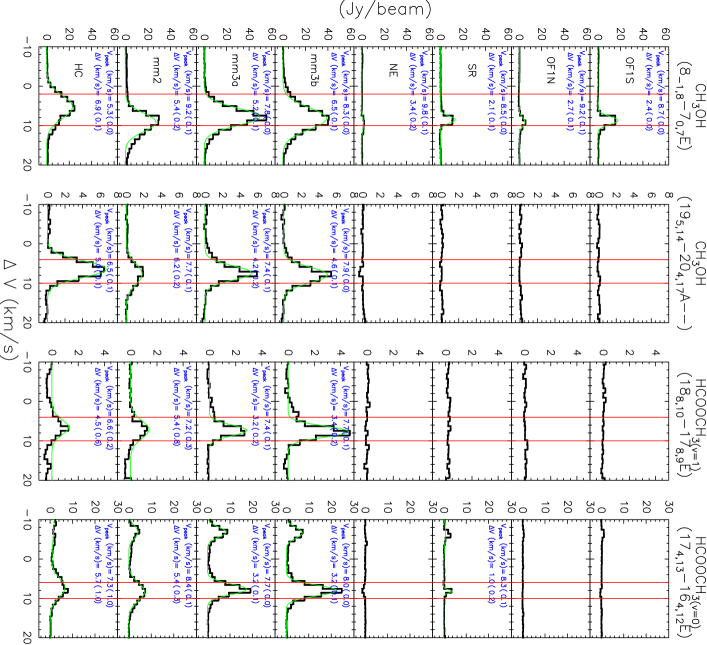Viewport: 707px width, 645px height.
Task: Click the "mm2" panel label
Action: 157,68
